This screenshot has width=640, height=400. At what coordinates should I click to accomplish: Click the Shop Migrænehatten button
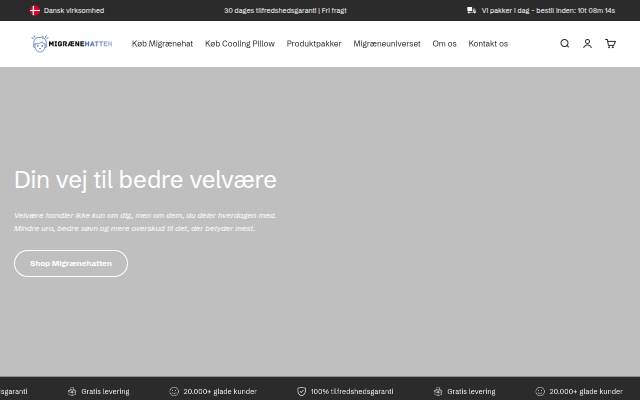pos(71,264)
